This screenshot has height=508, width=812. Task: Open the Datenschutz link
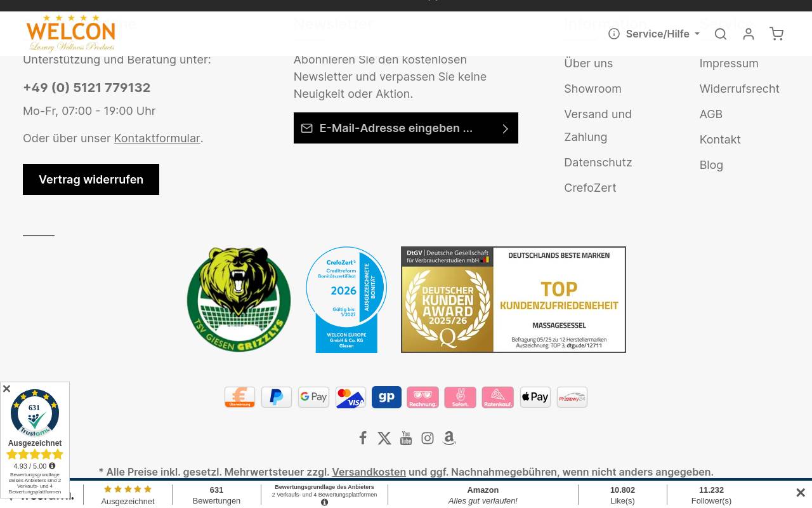[x=598, y=162]
